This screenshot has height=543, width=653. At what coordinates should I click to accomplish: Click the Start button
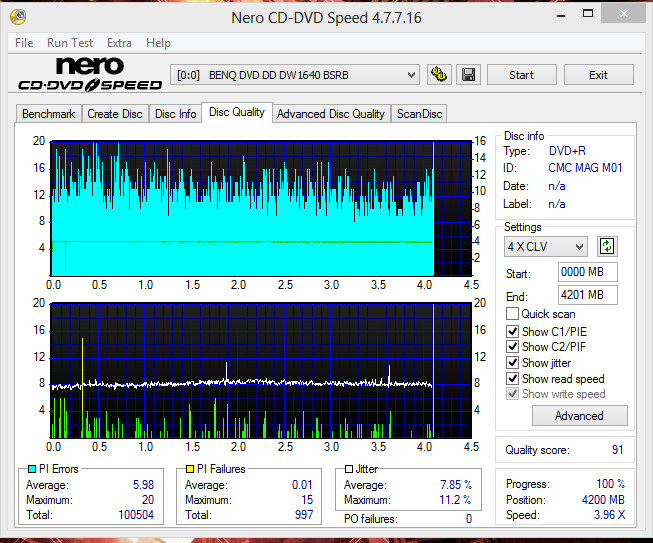pos(521,75)
